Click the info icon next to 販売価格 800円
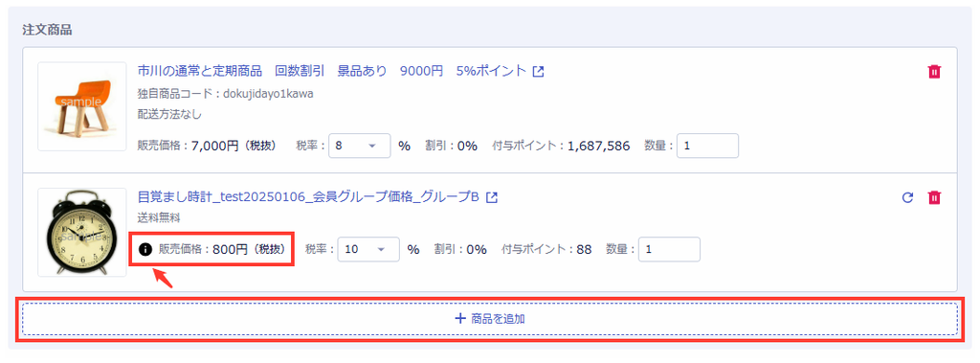The width and height of the screenshot is (980, 363). pyautogui.click(x=145, y=250)
